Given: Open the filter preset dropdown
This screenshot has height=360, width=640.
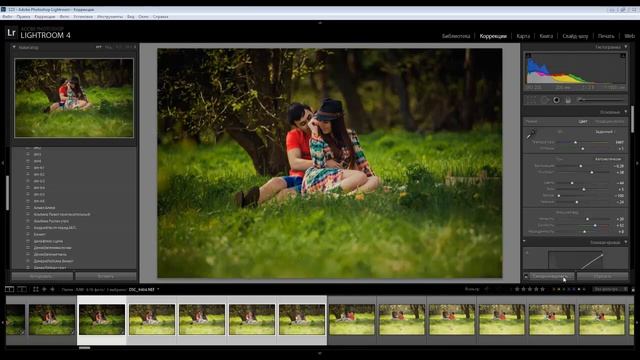Looking at the screenshot, I should pos(610,289).
